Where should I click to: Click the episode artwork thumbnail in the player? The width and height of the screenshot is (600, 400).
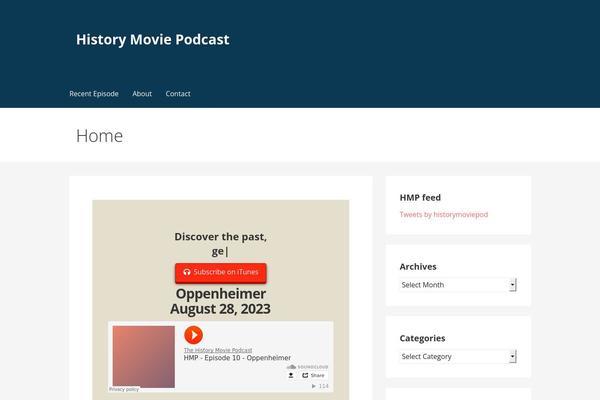[143, 357]
